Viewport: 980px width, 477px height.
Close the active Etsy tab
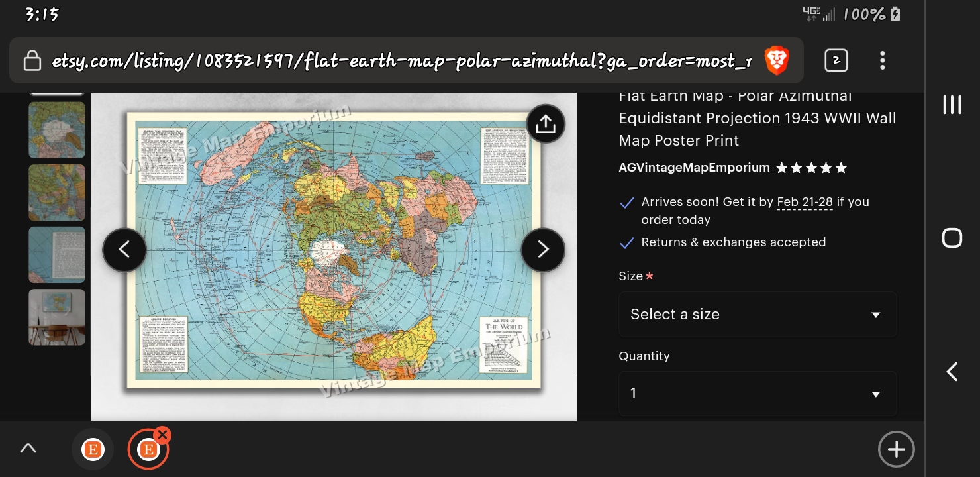pyautogui.click(x=162, y=435)
